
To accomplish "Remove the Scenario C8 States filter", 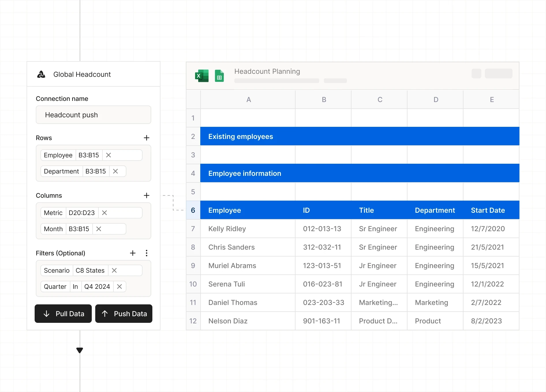I will (114, 270).
